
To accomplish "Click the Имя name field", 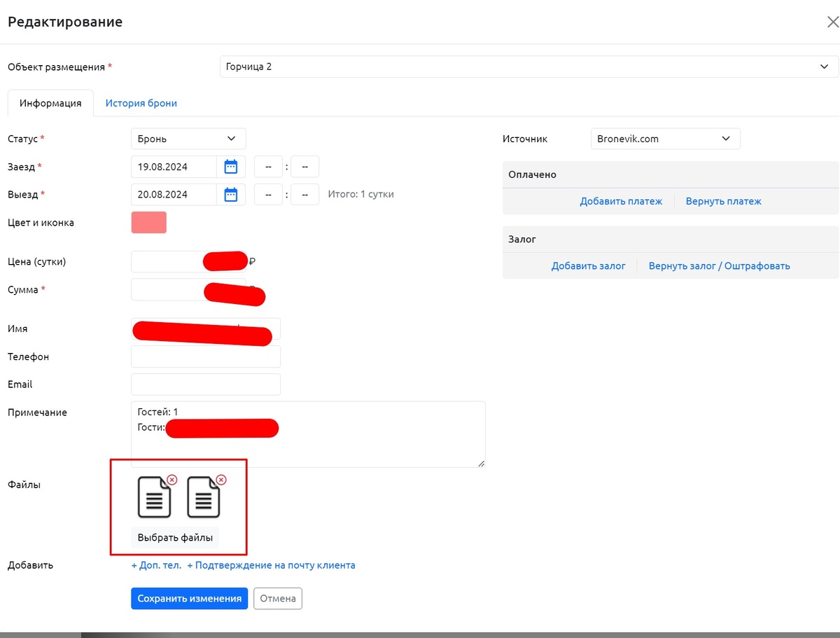I will point(206,328).
